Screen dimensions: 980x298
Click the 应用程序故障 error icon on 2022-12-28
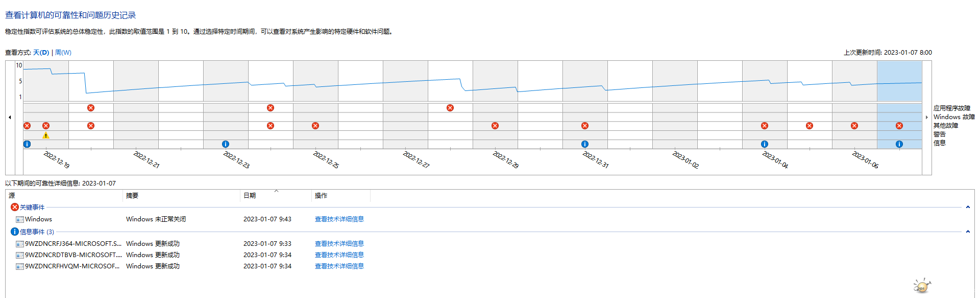pyautogui.click(x=450, y=108)
